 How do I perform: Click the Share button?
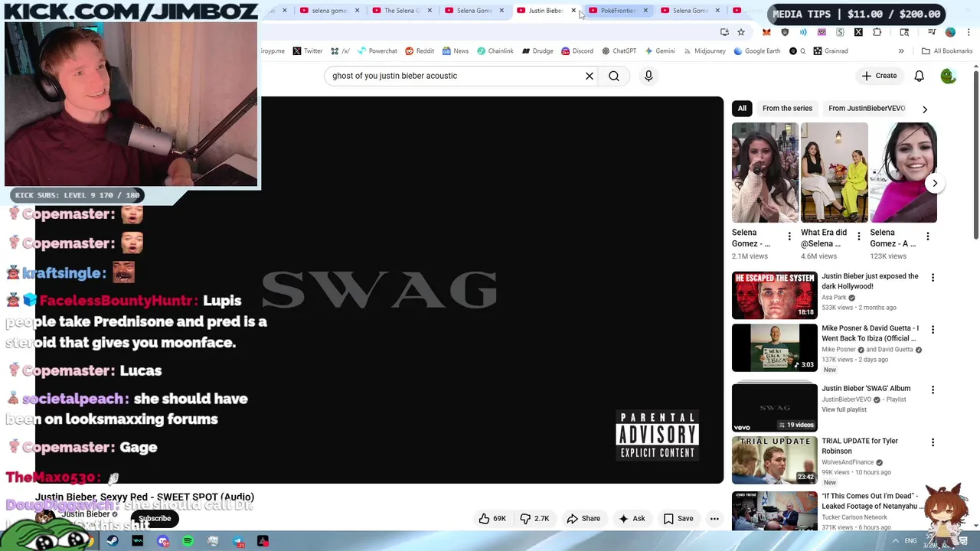[583, 518]
